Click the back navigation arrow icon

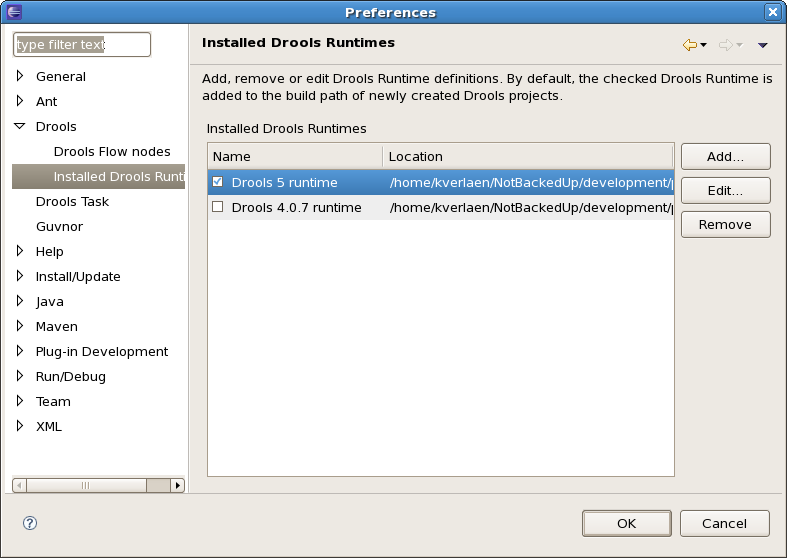[x=689, y=45]
